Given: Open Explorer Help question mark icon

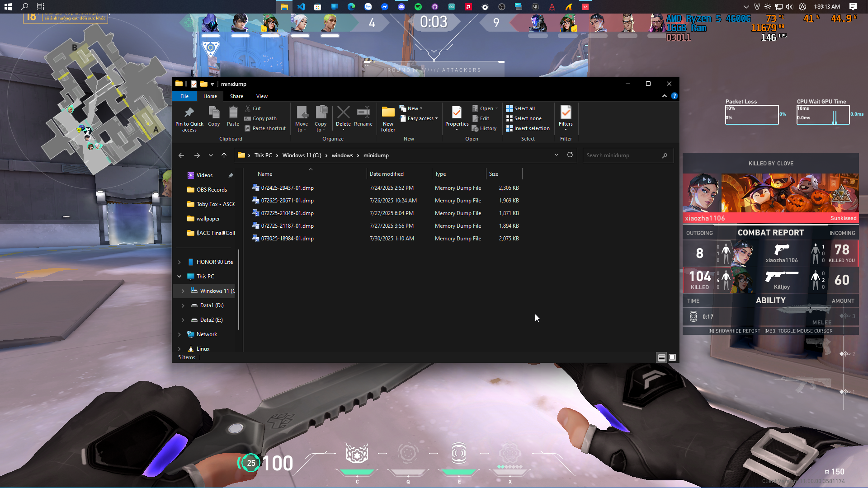Looking at the screenshot, I should point(674,96).
